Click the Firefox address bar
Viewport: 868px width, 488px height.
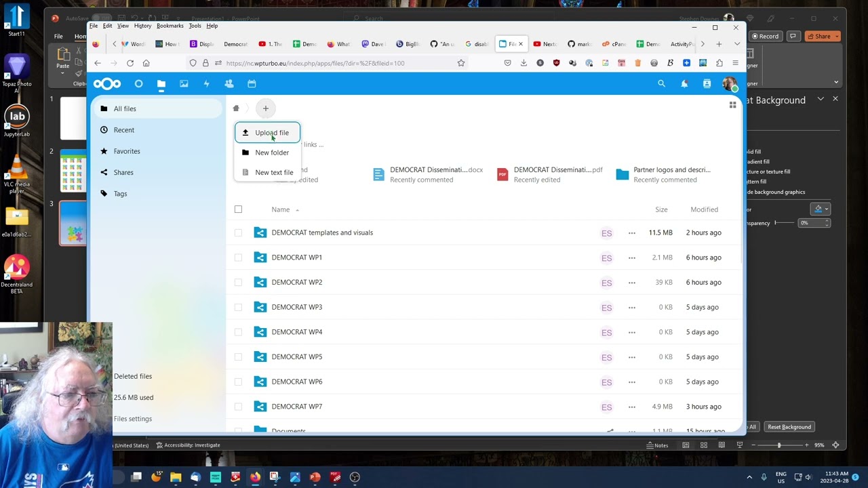[x=339, y=63]
